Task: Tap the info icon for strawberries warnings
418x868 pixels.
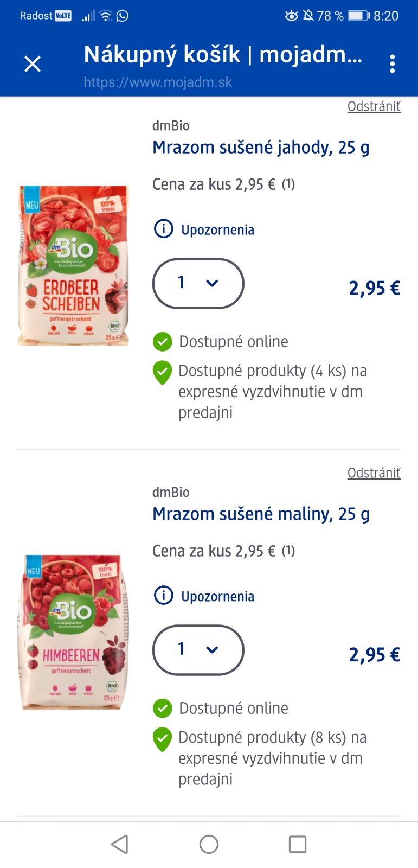Action: click(163, 229)
